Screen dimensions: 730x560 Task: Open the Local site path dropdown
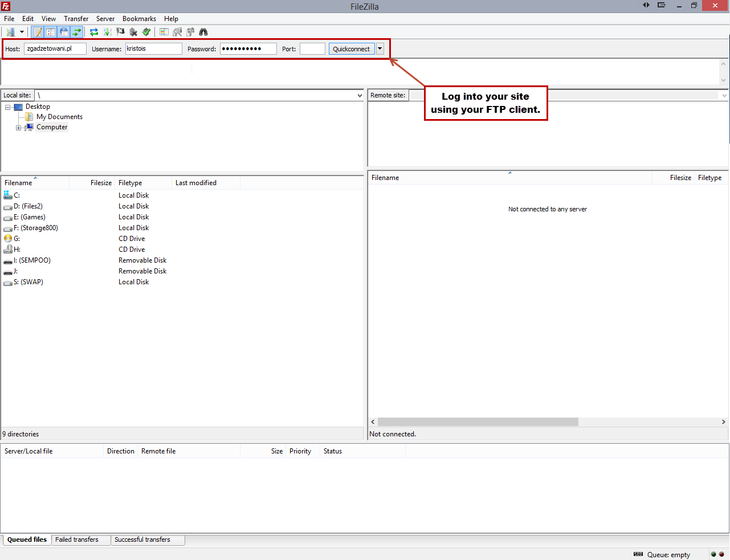click(360, 95)
